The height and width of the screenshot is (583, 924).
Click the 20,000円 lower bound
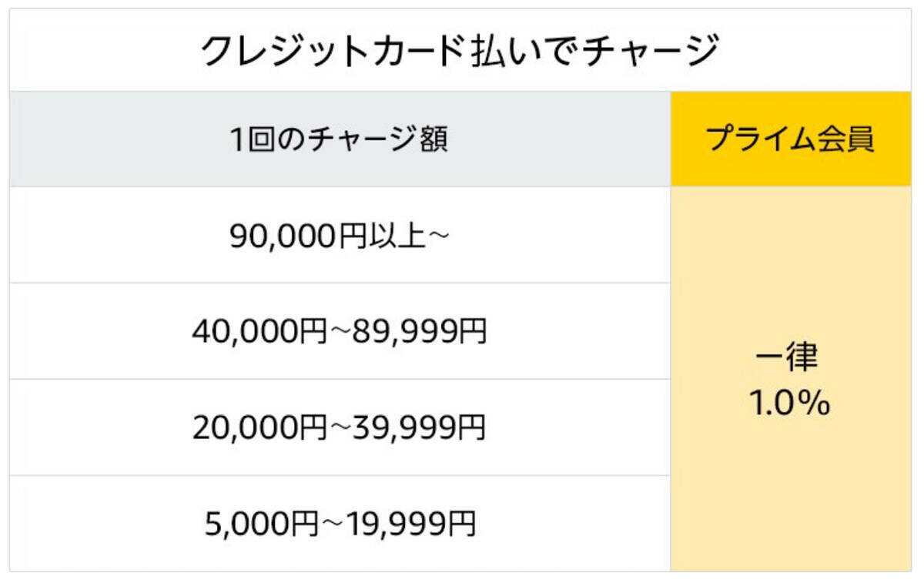[x=260, y=428]
